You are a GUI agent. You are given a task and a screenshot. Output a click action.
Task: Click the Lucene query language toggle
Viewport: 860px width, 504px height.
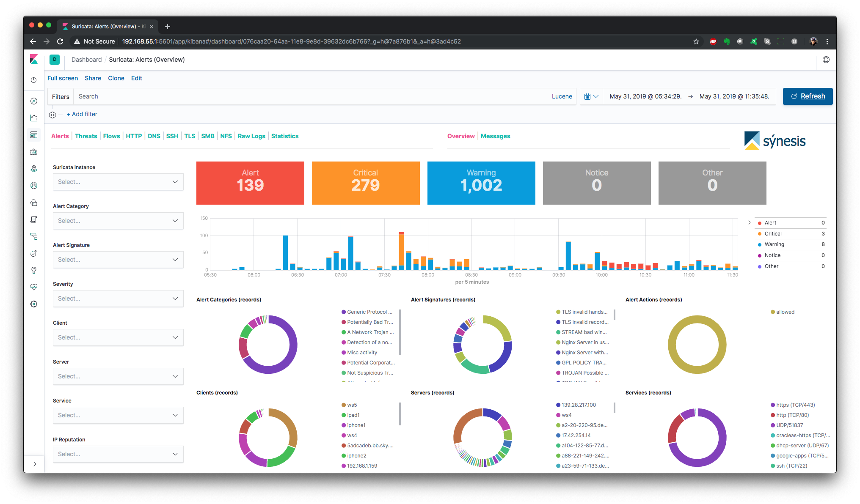click(x=562, y=96)
